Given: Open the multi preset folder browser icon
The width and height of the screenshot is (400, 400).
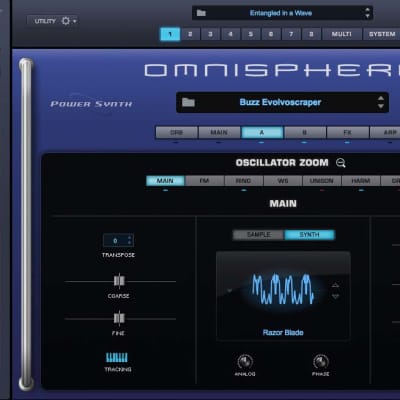Looking at the screenshot, I should click(201, 13).
